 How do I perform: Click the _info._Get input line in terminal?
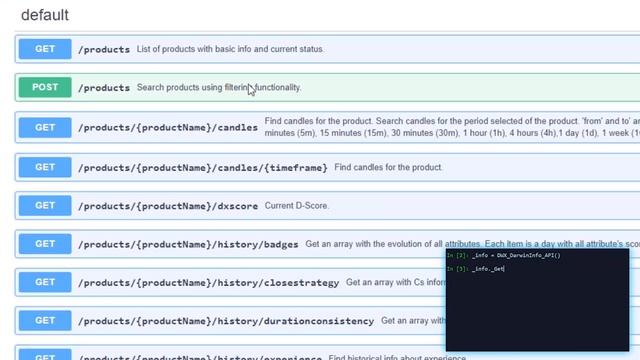[x=476, y=269]
